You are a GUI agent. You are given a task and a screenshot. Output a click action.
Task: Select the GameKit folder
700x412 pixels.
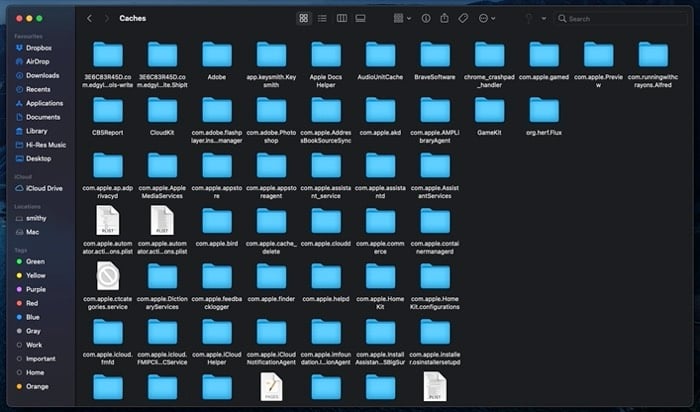point(489,110)
